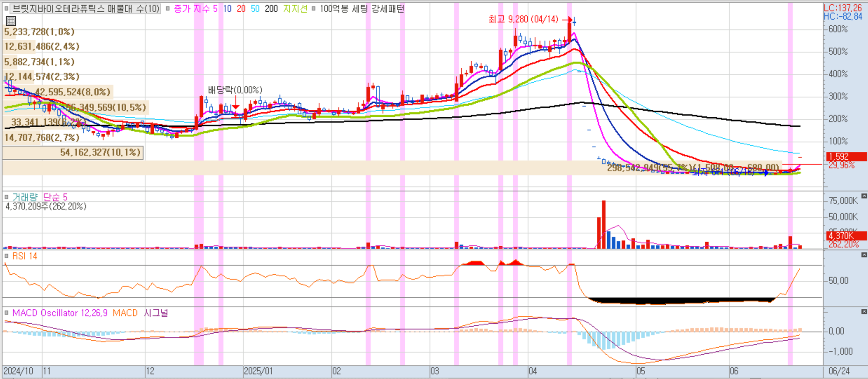
Task: Click the 2025/01 date on time axis
Action: click(258, 372)
